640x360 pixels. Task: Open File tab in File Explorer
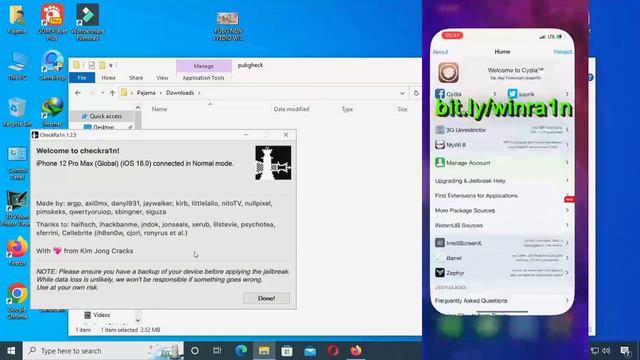tap(82, 78)
